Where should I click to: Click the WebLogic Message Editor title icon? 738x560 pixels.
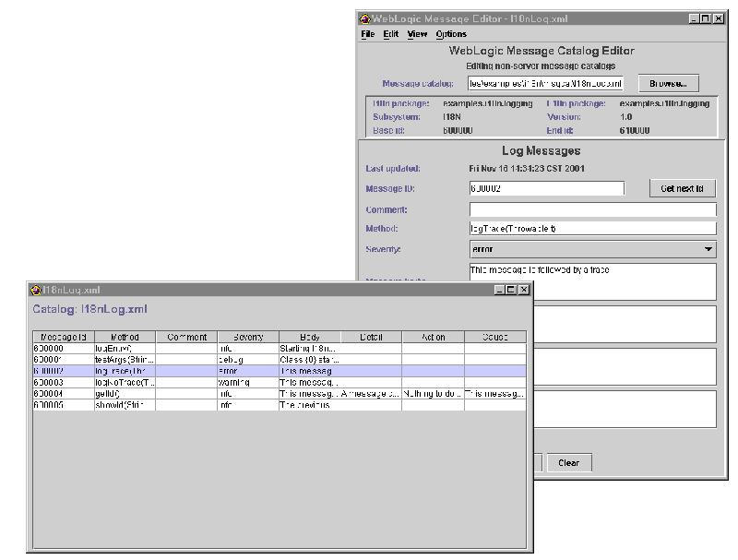(364, 18)
